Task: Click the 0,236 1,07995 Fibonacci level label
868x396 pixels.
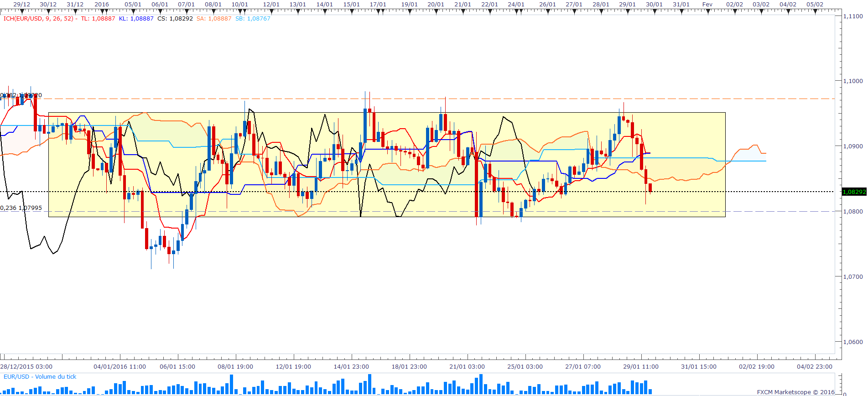Action: point(21,208)
